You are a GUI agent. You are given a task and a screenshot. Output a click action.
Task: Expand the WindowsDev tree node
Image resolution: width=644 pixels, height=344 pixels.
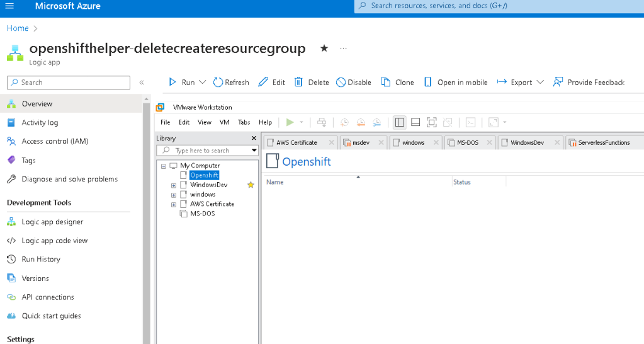174,185
